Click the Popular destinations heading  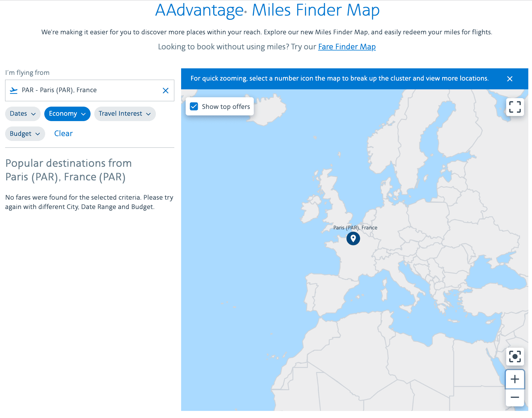pyautogui.click(x=68, y=170)
